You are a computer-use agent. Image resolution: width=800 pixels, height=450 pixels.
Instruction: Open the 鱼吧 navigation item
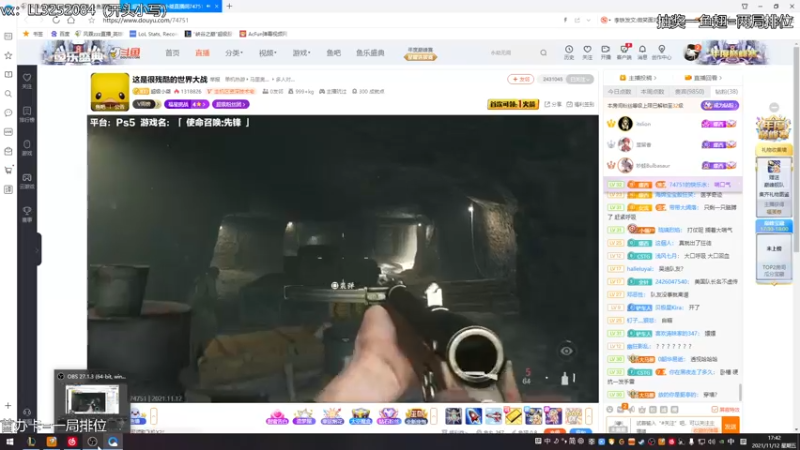[x=334, y=53]
